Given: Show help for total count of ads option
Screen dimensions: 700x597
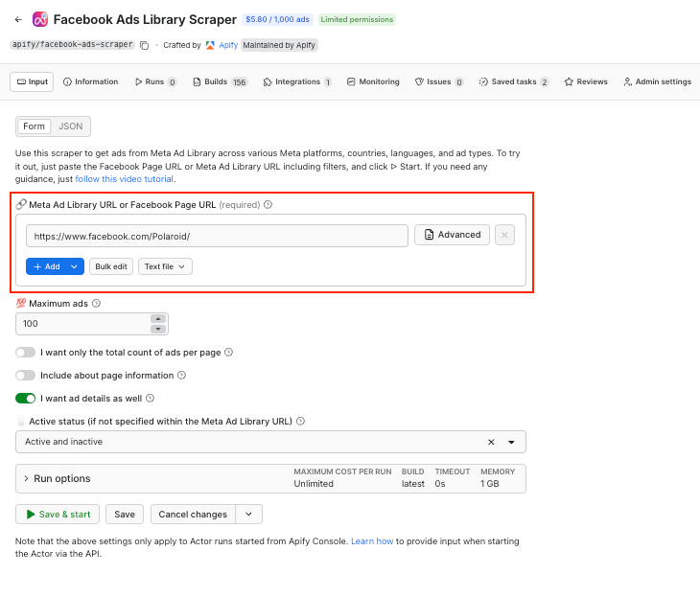Looking at the screenshot, I should pos(228,353).
